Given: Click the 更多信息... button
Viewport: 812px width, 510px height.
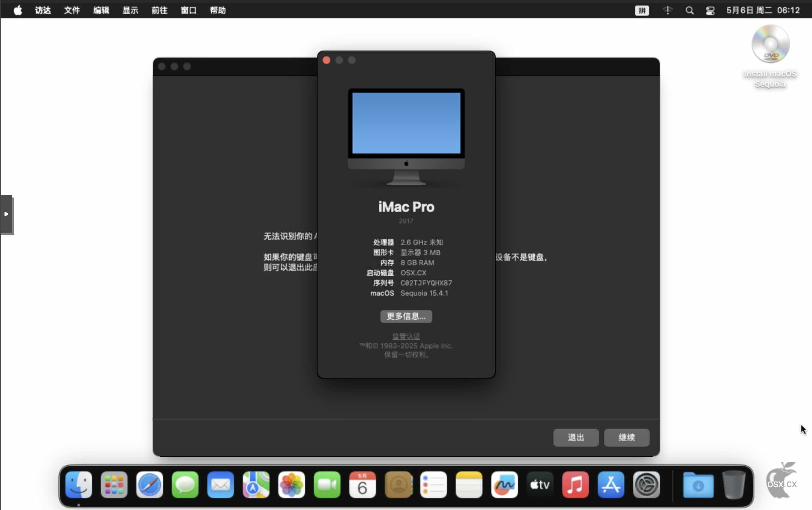Looking at the screenshot, I should (406, 316).
